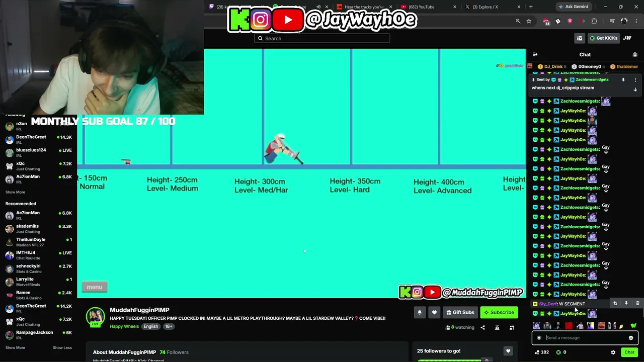The image size is (644, 362).
Task: Click the pin icon on the pinned message
Action: (623, 80)
